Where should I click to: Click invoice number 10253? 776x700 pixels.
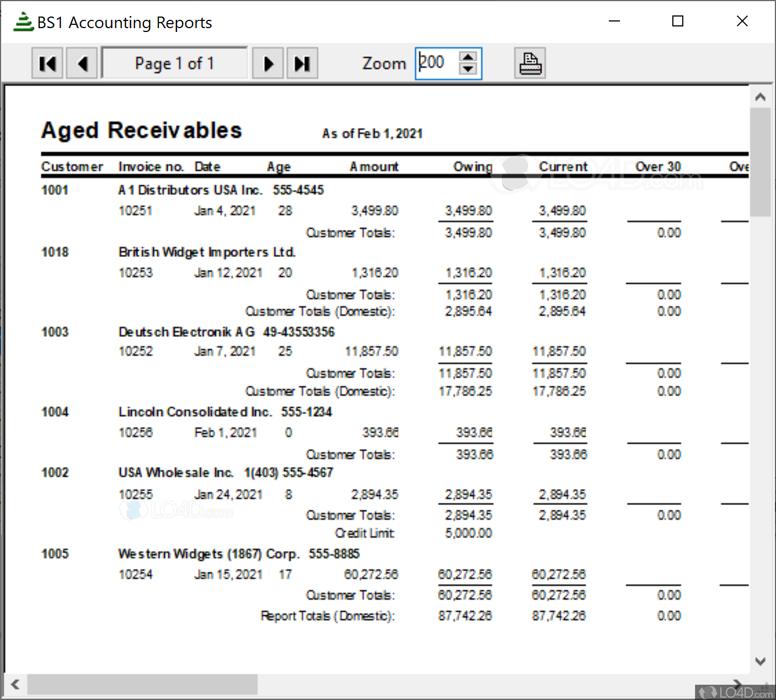coord(136,273)
